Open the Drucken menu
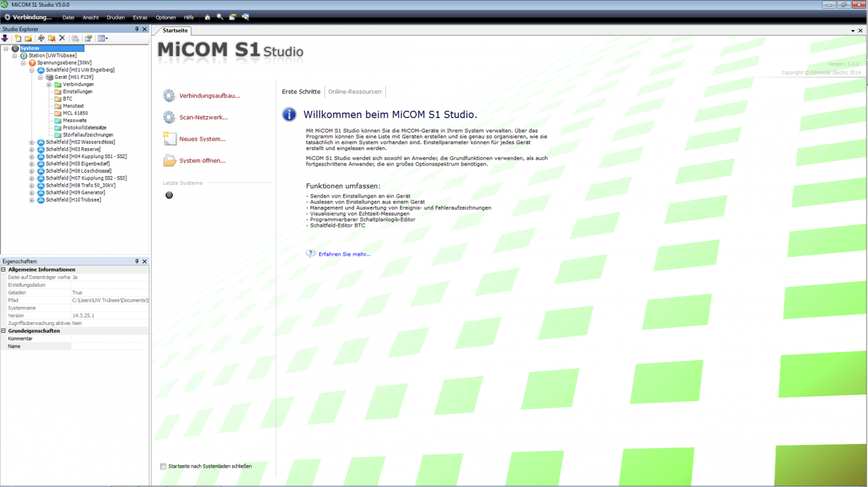 116,17
